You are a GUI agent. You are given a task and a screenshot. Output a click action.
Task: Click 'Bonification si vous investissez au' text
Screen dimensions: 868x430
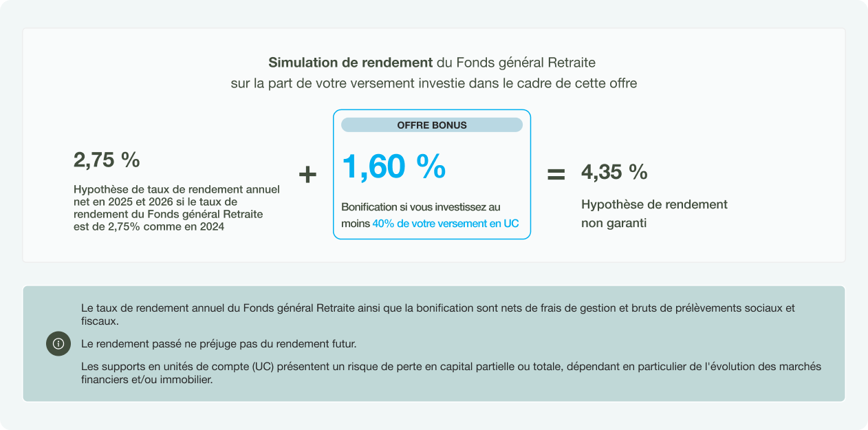click(421, 207)
